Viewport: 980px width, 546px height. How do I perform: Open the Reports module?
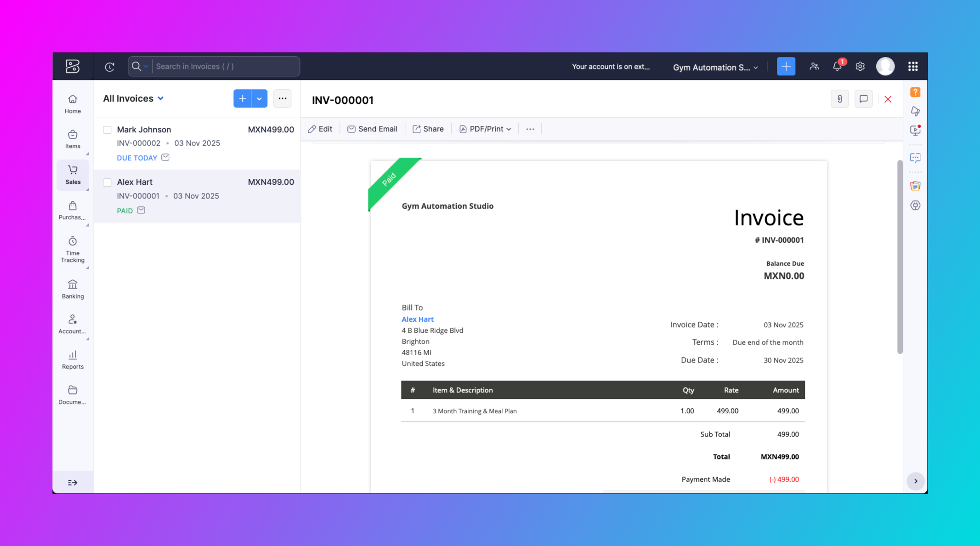pos(73,360)
